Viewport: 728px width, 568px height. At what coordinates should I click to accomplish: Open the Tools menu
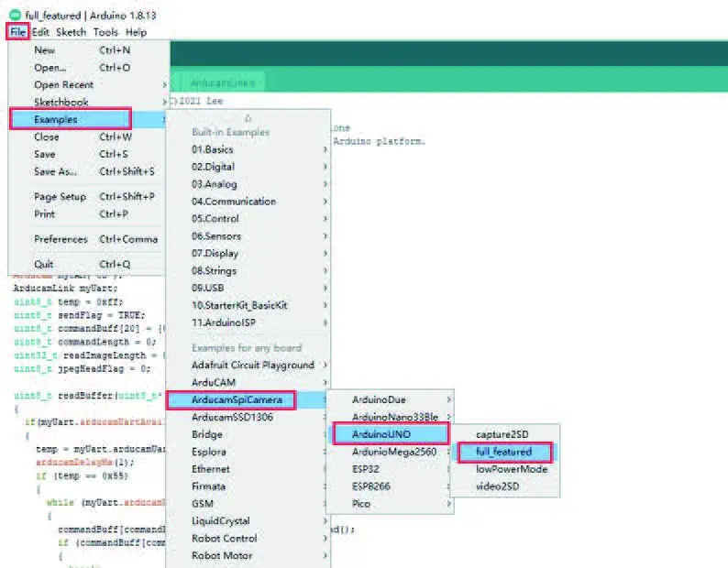click(105, 32)
